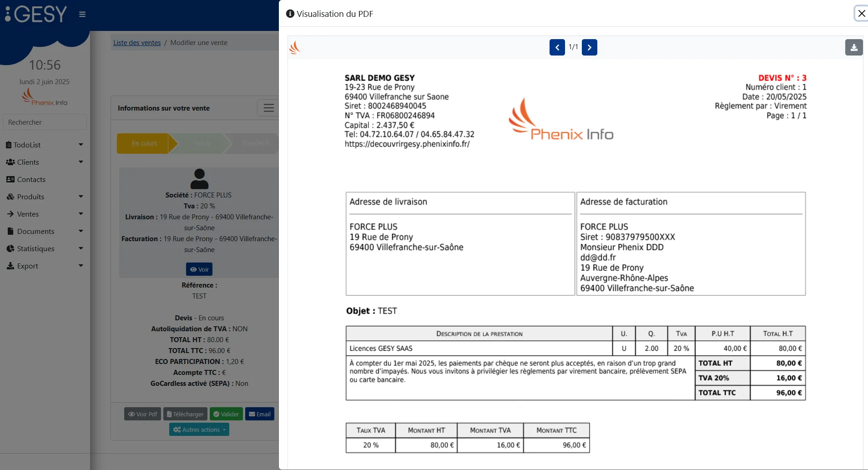Go to next PDF page arrow

589,47
